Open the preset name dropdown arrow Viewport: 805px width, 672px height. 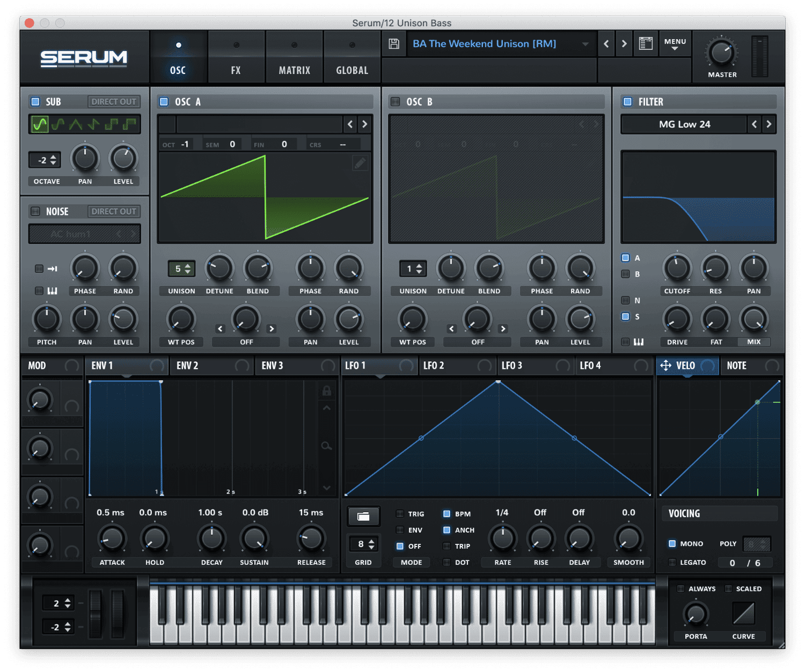click(x=586, y=44)
